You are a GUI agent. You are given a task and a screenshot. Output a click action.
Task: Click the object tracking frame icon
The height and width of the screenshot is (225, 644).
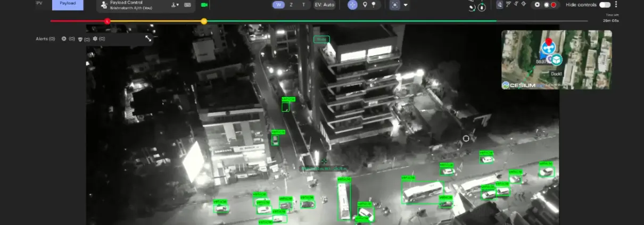tap(394, 5)
